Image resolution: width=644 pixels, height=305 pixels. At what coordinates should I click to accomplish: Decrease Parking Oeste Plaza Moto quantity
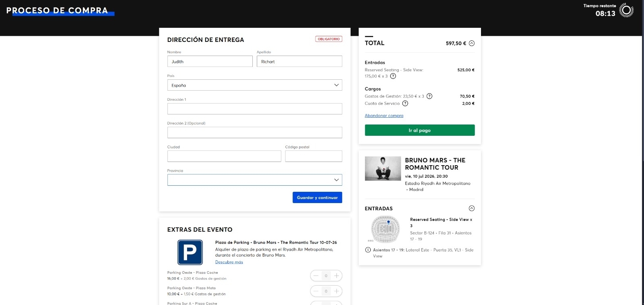click(x=316, y=291)
